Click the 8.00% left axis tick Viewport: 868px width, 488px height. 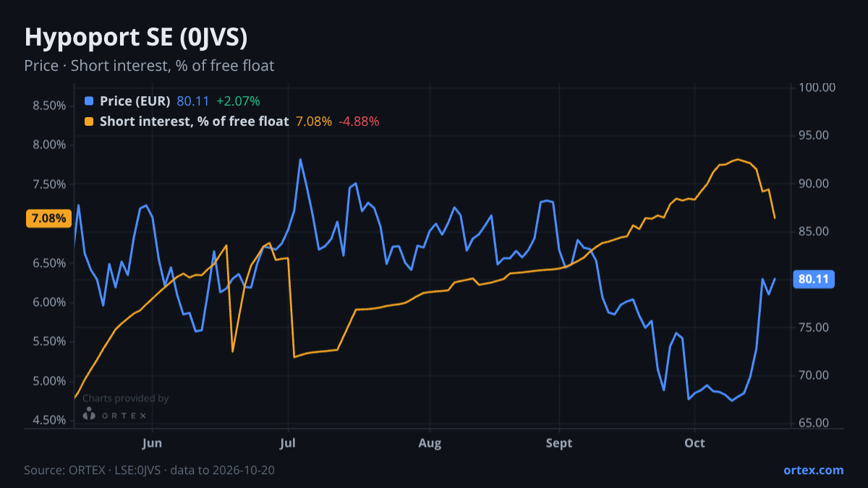pos(50,145)
